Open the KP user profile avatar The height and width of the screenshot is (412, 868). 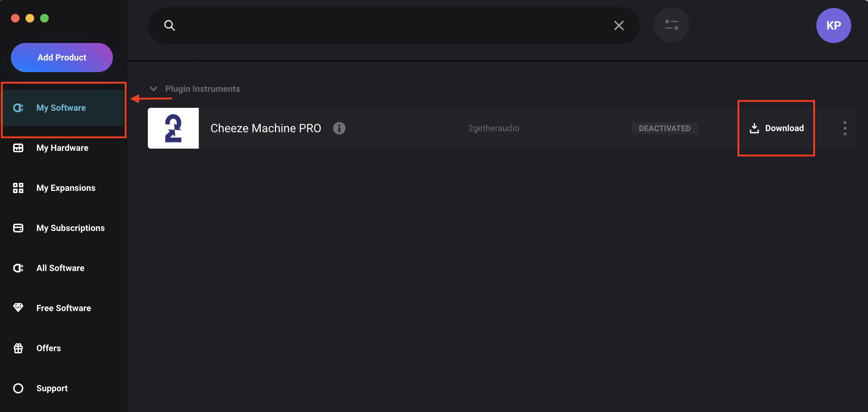833,25
